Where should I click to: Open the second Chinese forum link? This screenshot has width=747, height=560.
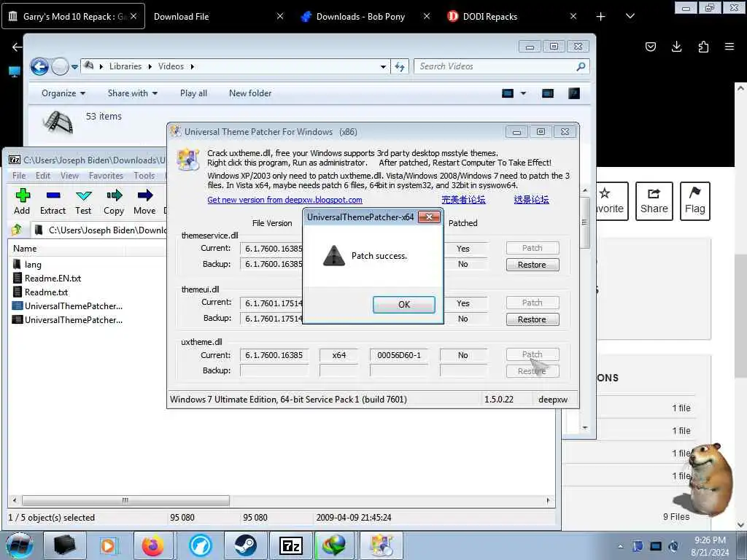click(531, 200)
